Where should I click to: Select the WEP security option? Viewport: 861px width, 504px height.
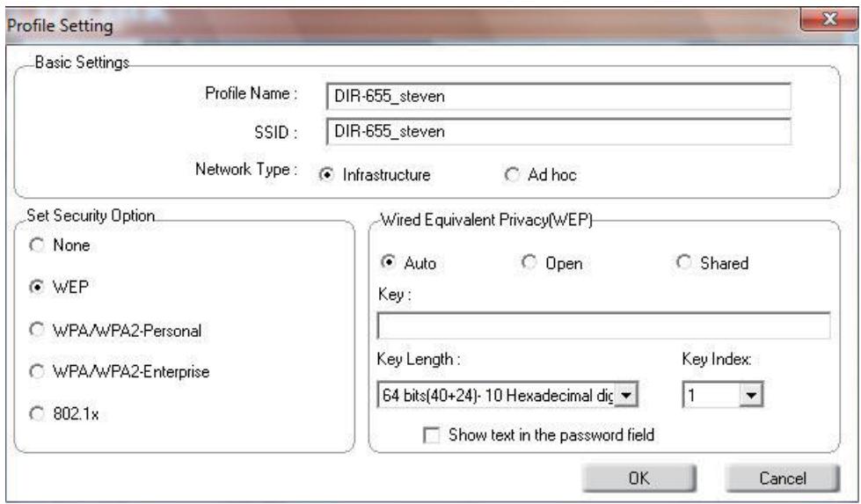(x=37, y=287)
